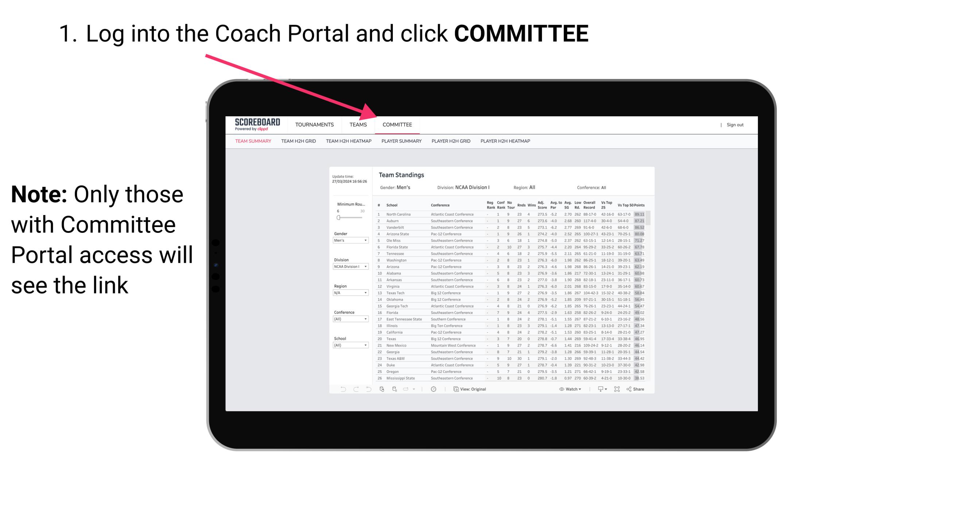Click the View Original icon

tap(455, 389)
